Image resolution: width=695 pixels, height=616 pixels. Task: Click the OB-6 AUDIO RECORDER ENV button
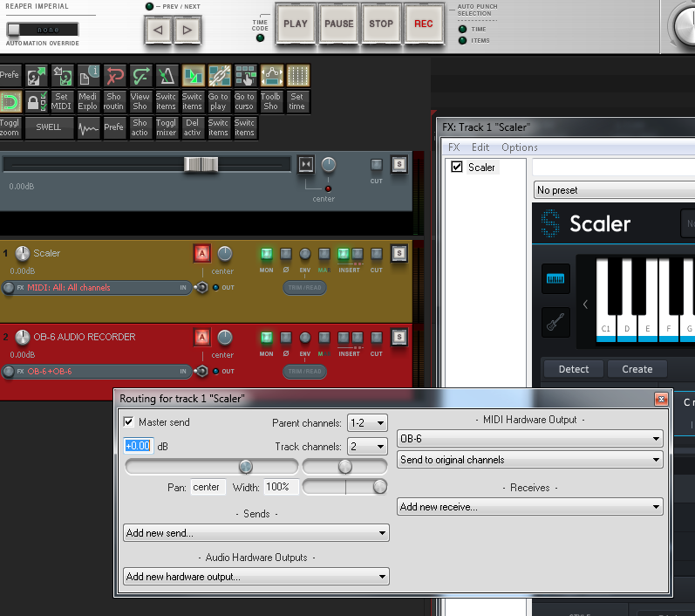[305, 338]
